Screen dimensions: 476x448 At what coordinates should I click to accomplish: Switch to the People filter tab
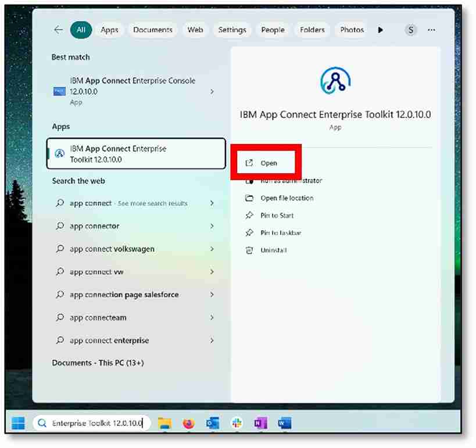[x=273, y=30]
